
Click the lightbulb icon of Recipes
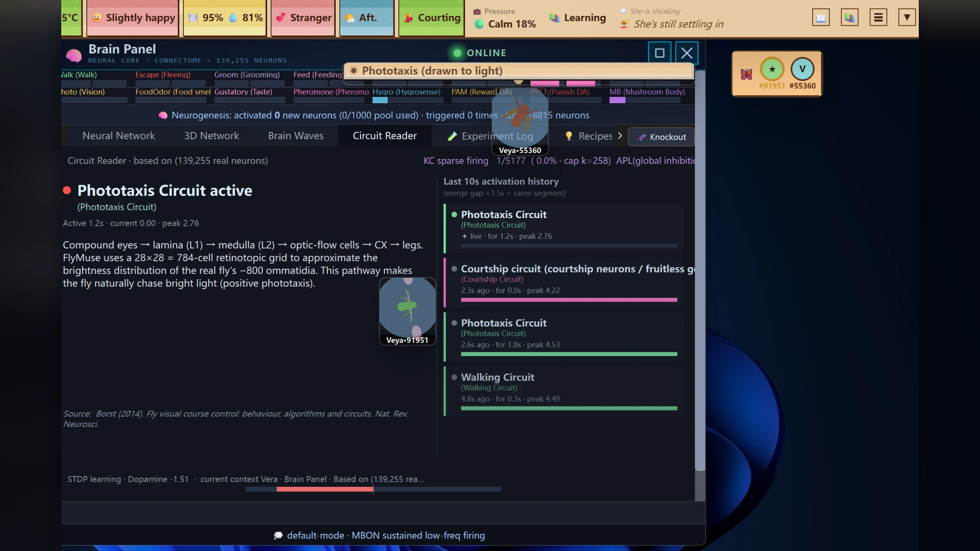click(569, 136)
